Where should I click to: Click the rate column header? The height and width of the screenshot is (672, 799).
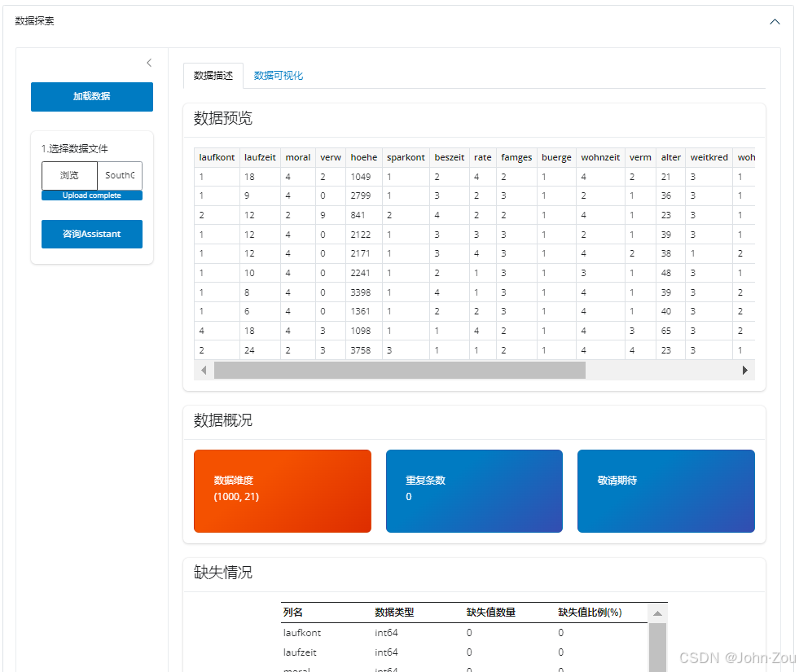tap(482, 157)
